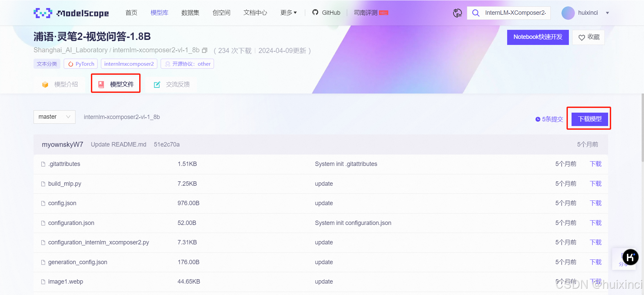Click the image1.webp file icon

click(x=43, y=282)
